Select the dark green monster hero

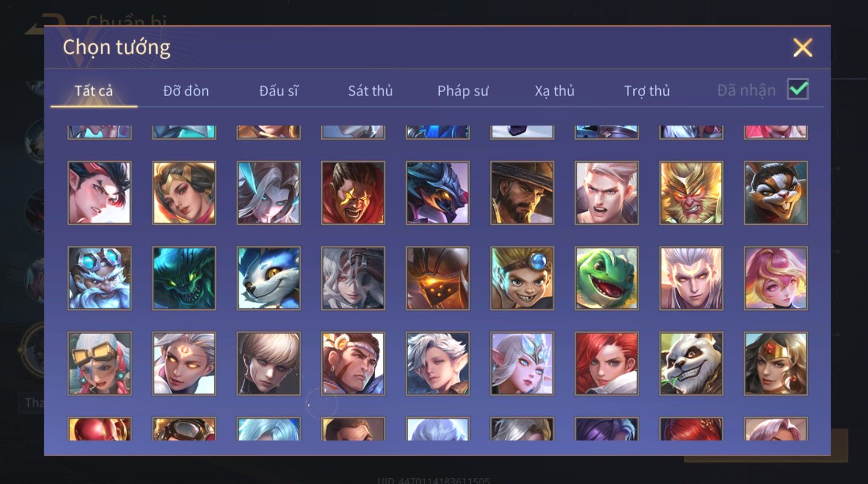184,278
